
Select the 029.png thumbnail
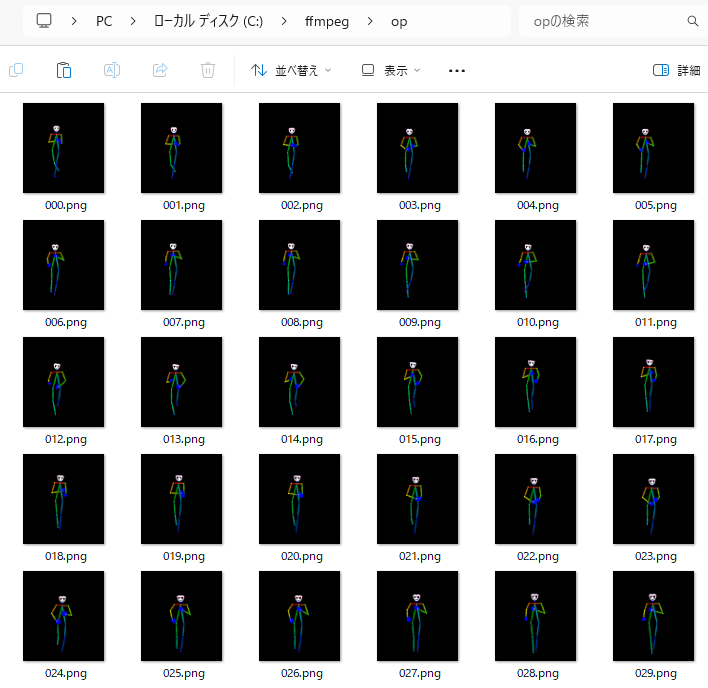[654, 616]
